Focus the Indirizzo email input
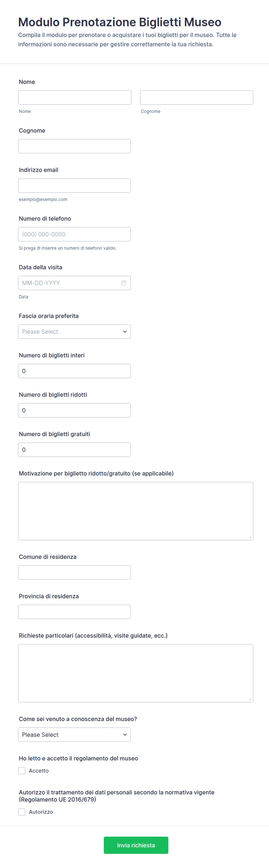Viewport: 269px width, 868px height. coord(74,186)
